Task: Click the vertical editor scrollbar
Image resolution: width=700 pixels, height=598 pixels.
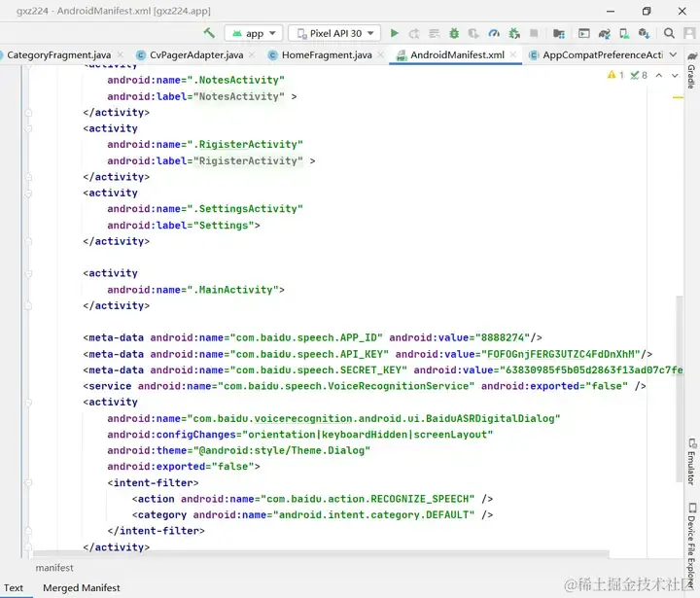Action: (679, 389)
